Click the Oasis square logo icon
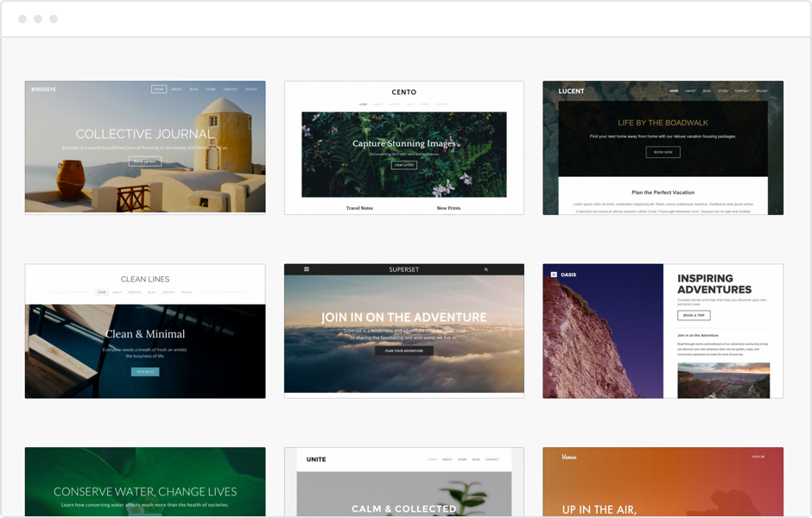This screenshot has height=518, width=812. click(x=554, y=275)
